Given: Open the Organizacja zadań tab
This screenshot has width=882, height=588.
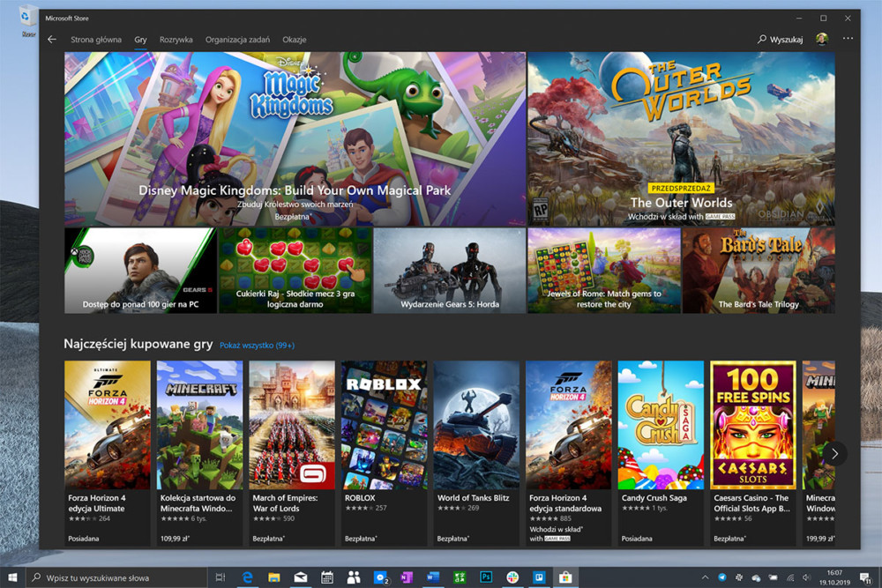Looking at the screenshot, I should [237, 40].
